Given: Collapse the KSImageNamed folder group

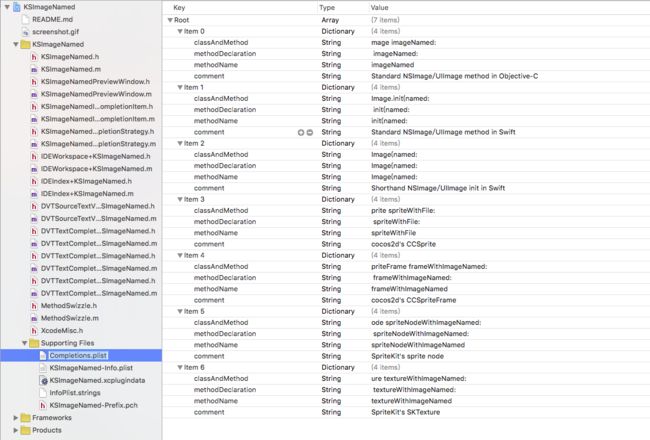Looking at the screenshot, I should pyautogui.click(x=15, y=44).
